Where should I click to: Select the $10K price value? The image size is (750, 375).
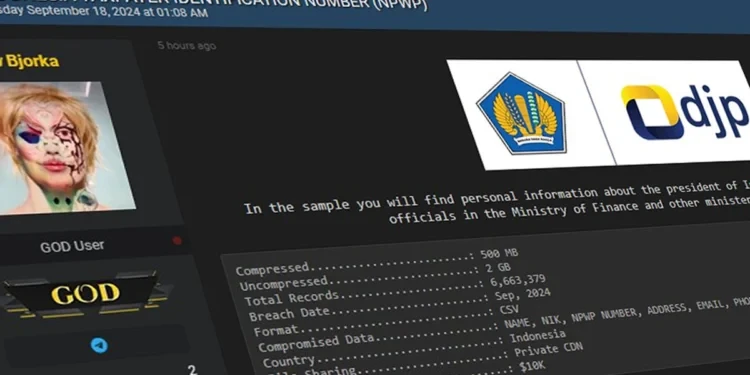pyautogui.click(x=531, y=367)
